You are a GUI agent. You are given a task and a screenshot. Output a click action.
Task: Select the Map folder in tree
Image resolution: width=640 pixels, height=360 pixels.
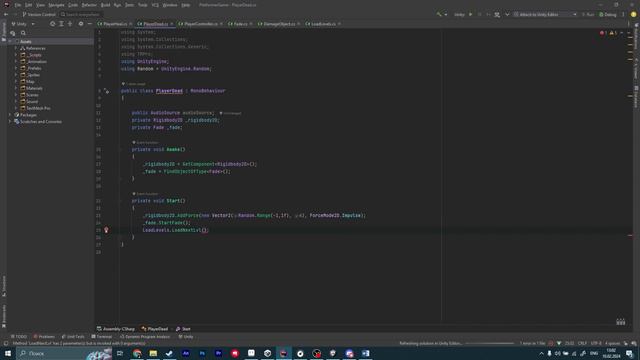pos(30,82)
